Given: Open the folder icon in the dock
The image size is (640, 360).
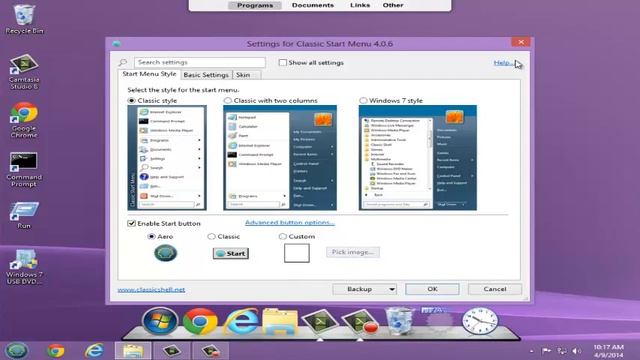Looking at the screenshot, I should (x=280, y=322).
